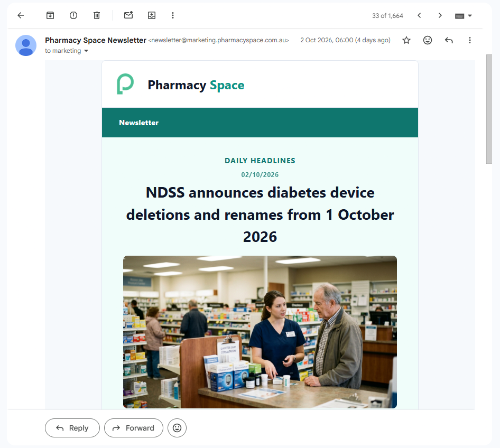Open the input tools keyboard icon

tap(459, 16)
